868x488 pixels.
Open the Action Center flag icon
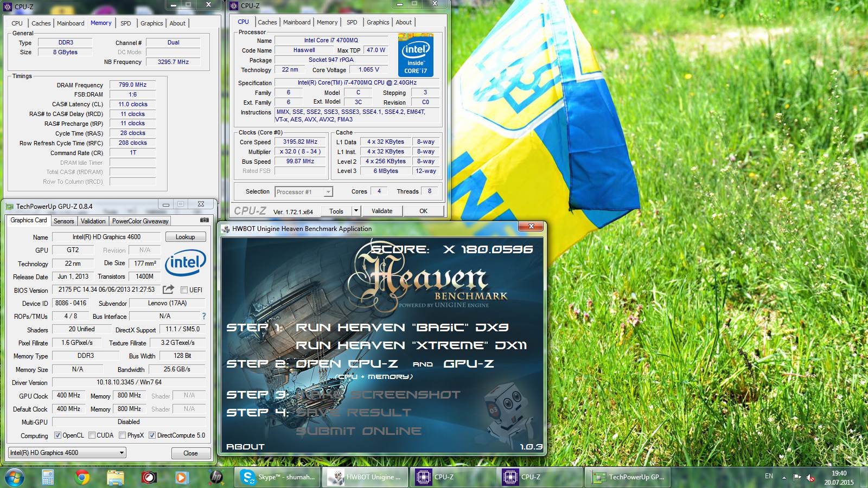click(797, 477)
